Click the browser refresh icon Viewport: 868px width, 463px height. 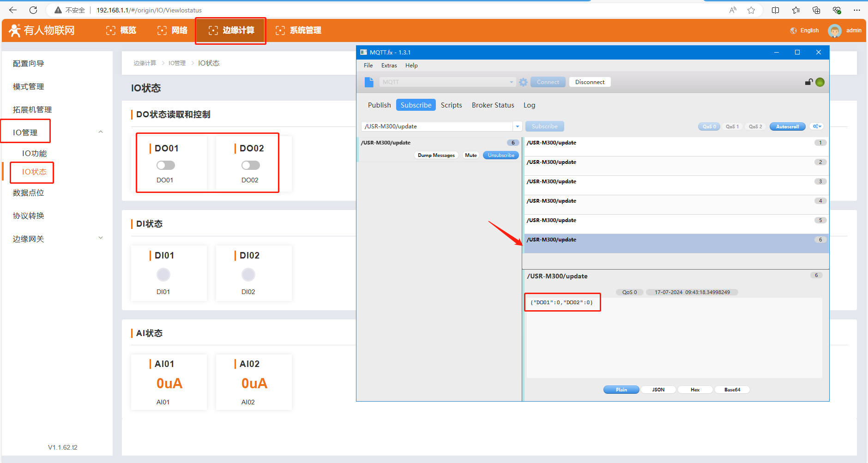click(x=33, y=10)
